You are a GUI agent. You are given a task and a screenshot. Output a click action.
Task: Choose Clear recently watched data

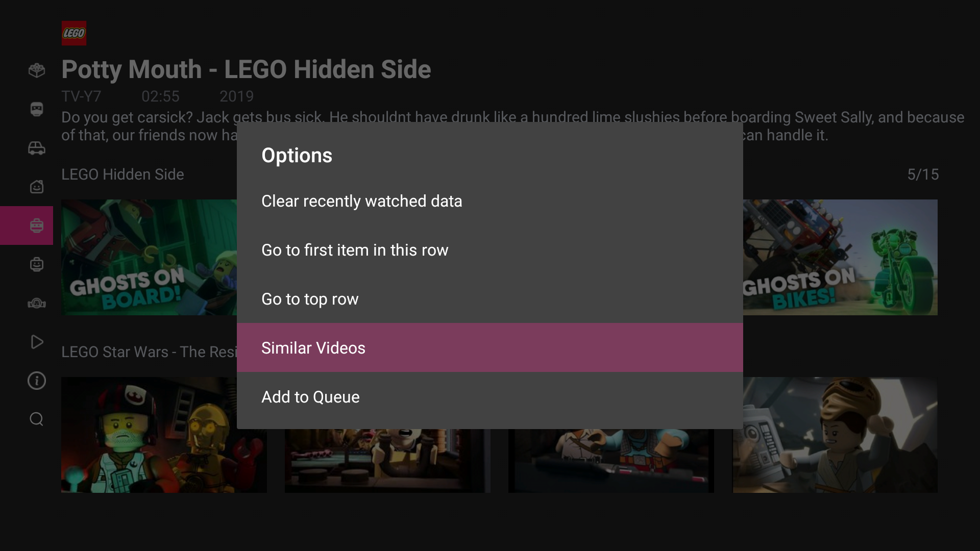pos(361,201)
